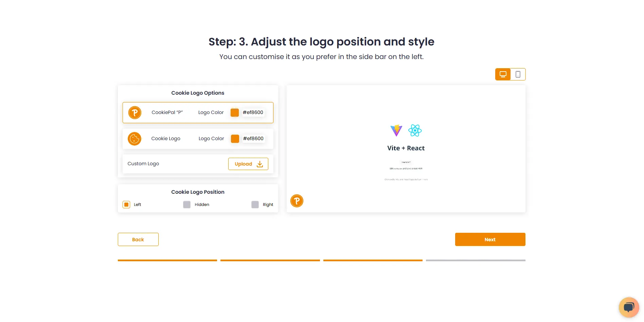The image size is (644, 322).
Task: Set logo position to Left
Action: (126, 205)
